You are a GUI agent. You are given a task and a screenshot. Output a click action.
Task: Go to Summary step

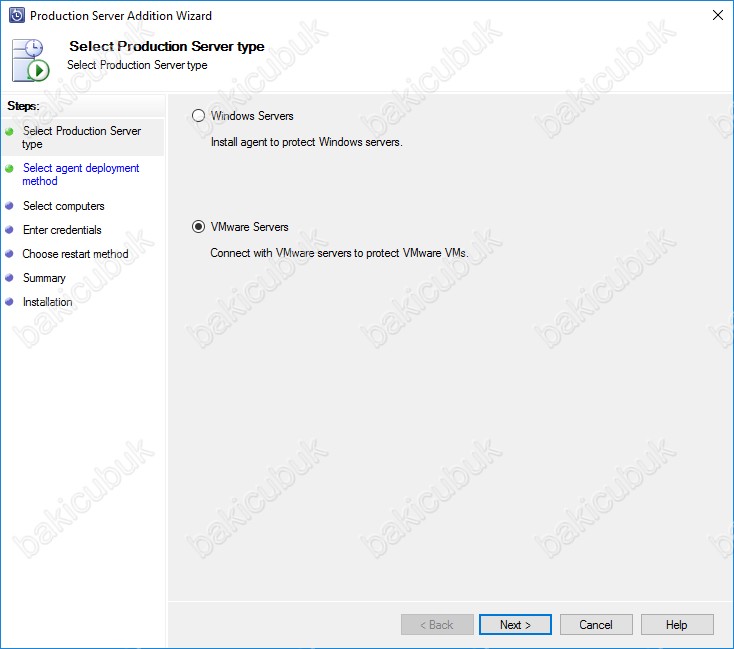click(44, 278)
